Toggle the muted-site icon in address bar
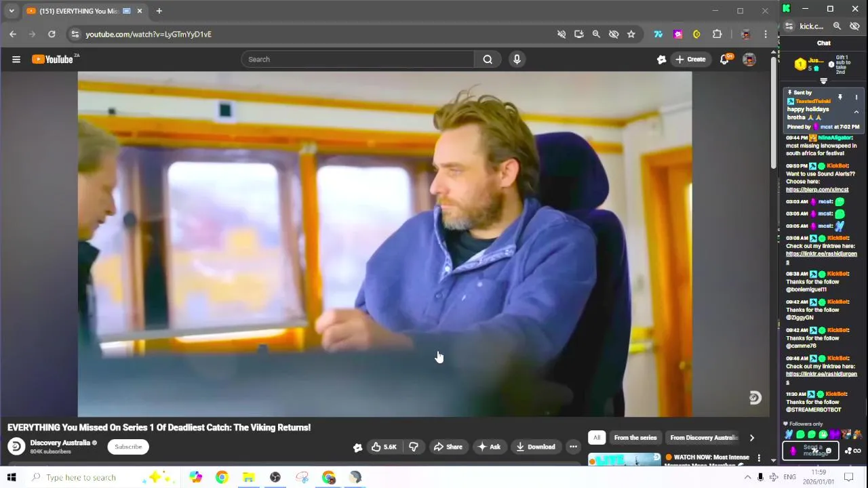Screen dimensions: 868x488 pos(561,34)
